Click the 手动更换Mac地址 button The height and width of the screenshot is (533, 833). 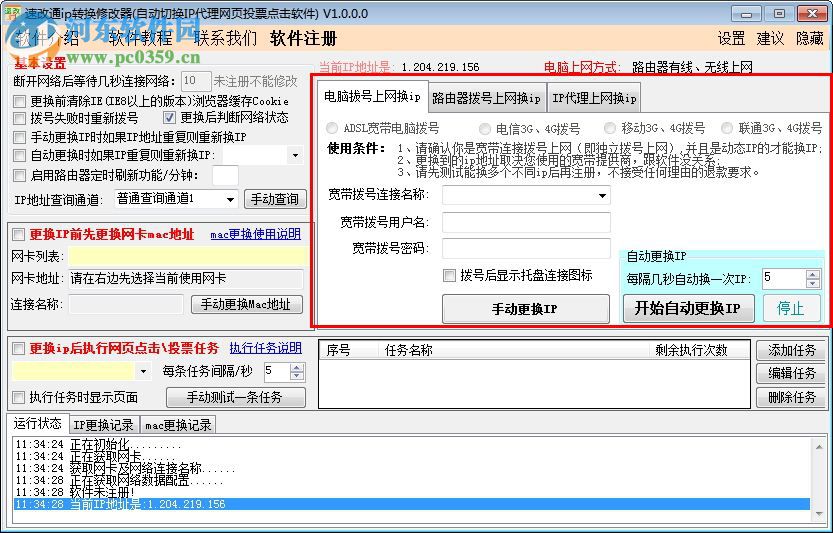tap(246, 304)
